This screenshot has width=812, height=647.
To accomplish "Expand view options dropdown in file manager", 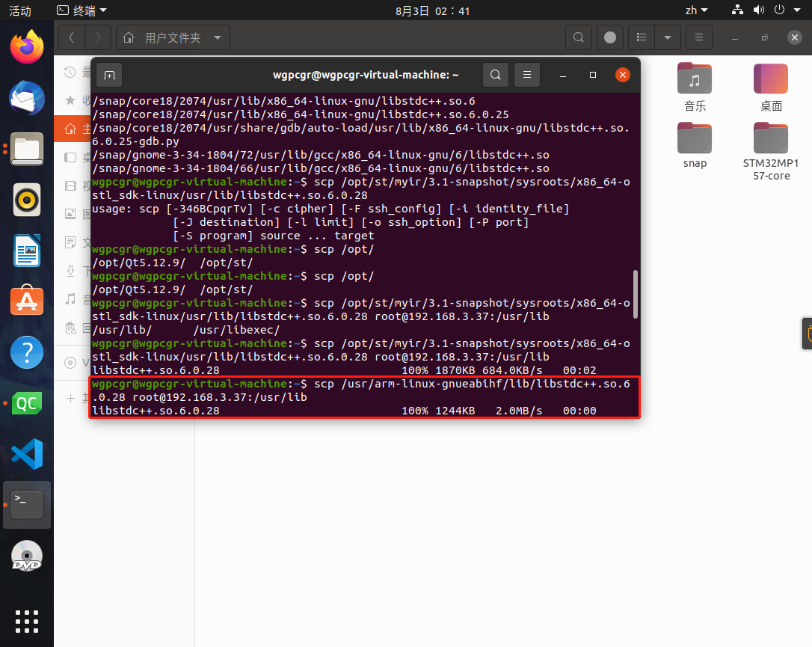I will [x=668, y=37].
